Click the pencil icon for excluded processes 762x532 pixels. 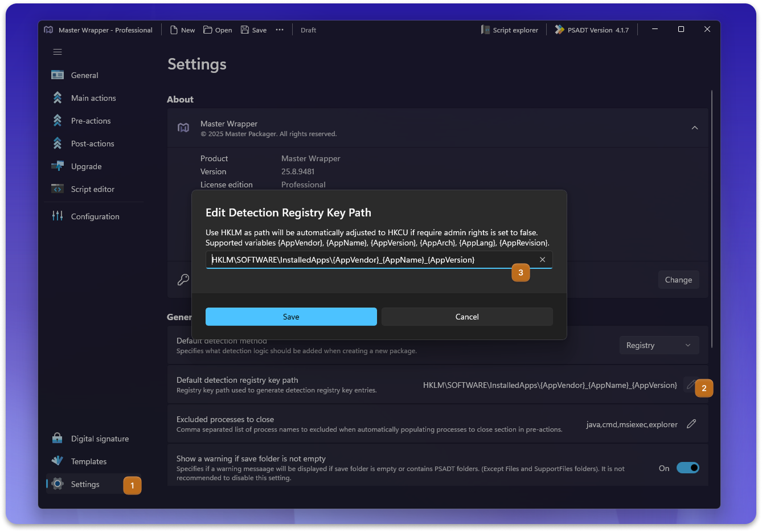pos(691,424)
